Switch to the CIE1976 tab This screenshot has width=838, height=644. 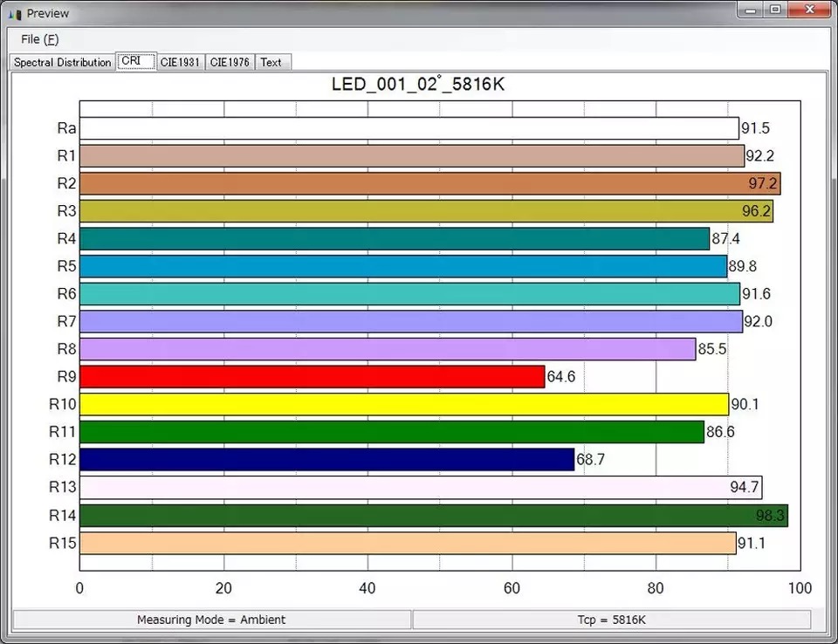coord(230,62)
